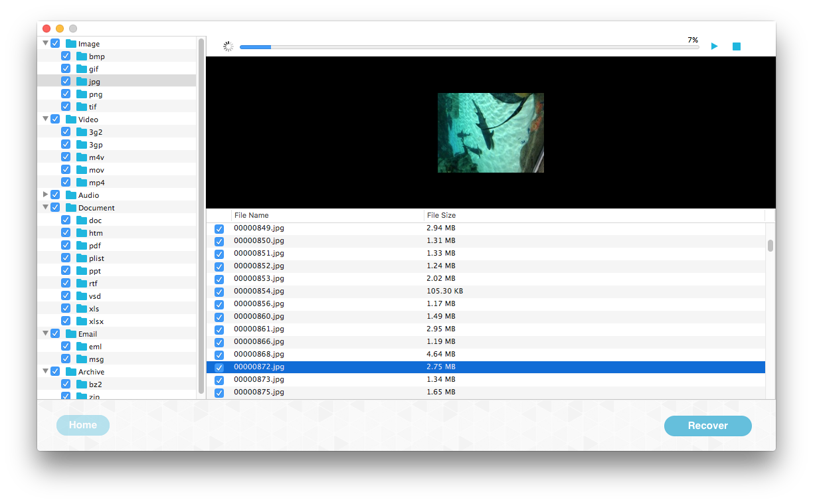Select the 00000868.jpg file row
The height and width of the screenshot is (504, 813).
coord(486,355)
